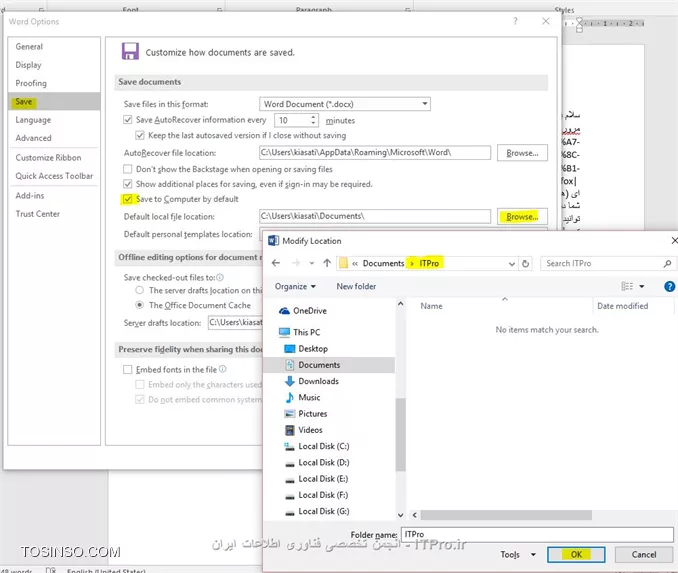678x573 pixels.
Task: Click the Name column header
Action: (431, 306)
